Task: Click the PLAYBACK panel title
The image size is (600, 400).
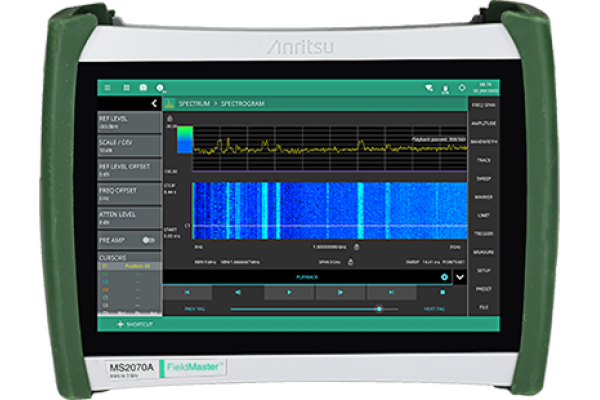Action: 307,277
